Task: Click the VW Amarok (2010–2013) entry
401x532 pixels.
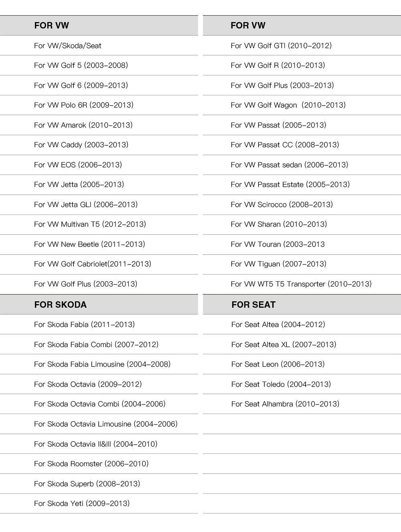Action: click(x=83, y=125)
